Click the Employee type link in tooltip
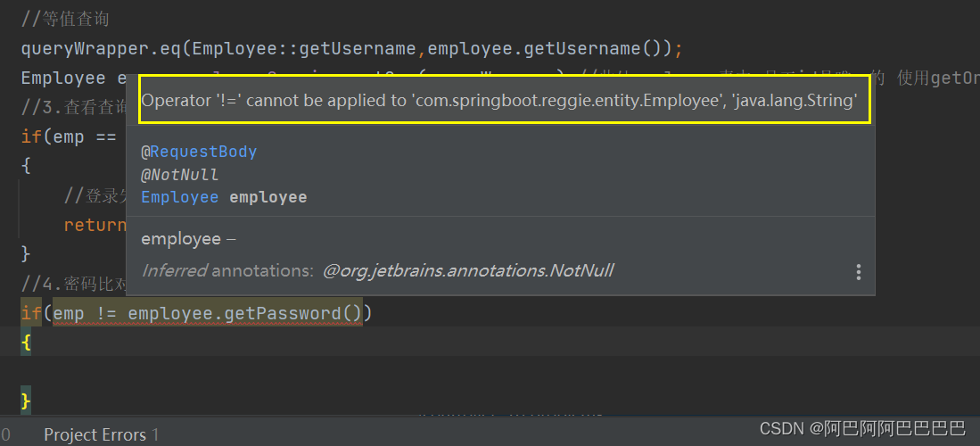Viewport: 980px width, 446px height. [180, 197]
